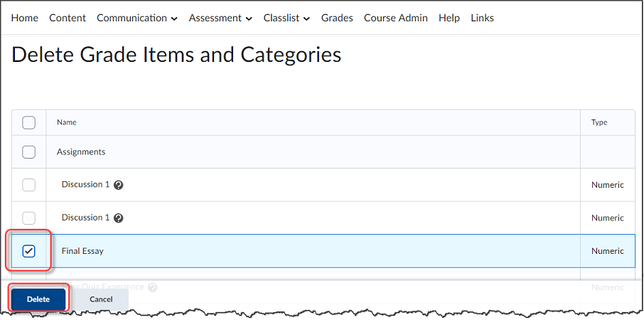Image resolution: width=644 pixels, height=320 pixels.
Task: Open the Content navigation item
Action: [68, 18]
